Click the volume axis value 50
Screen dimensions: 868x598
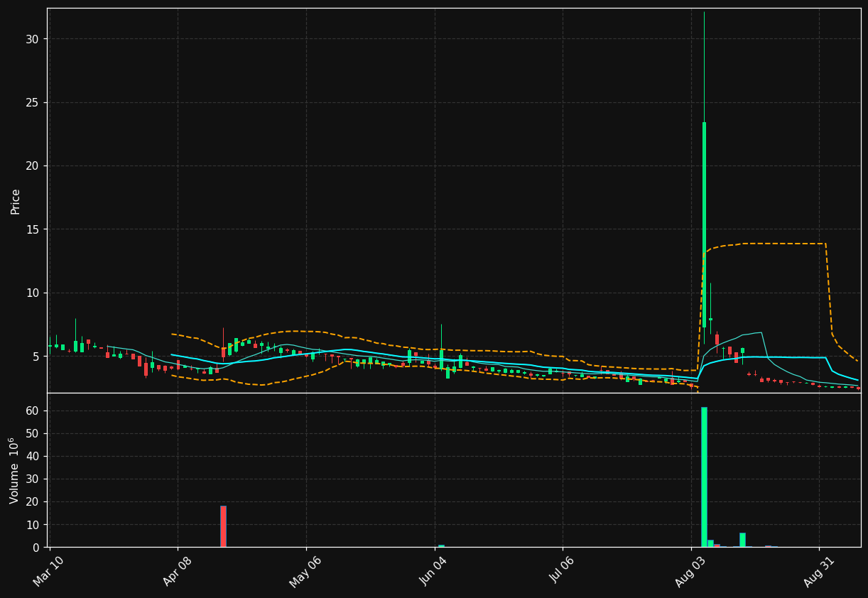[32, 433]
